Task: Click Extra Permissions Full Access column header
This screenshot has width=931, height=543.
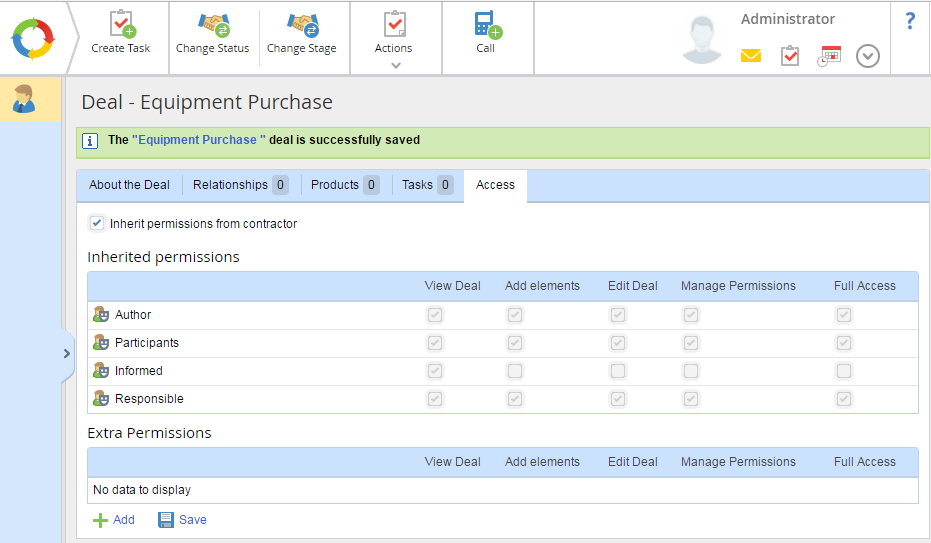Action: [x=864, y=462]
